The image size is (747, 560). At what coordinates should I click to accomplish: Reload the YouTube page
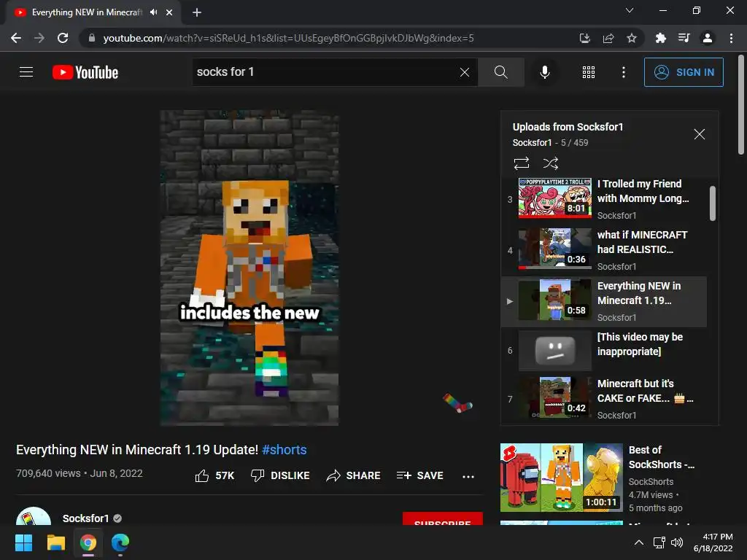tap(63, 38)
